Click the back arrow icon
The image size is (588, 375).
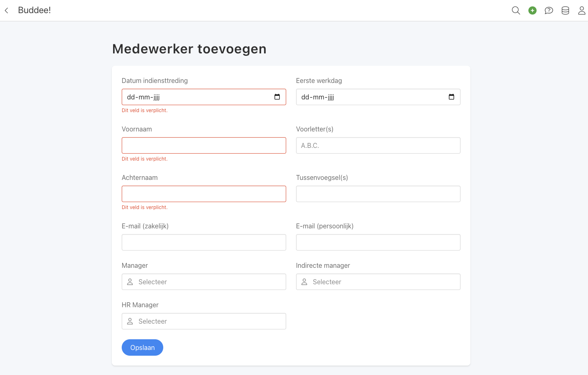7,10
